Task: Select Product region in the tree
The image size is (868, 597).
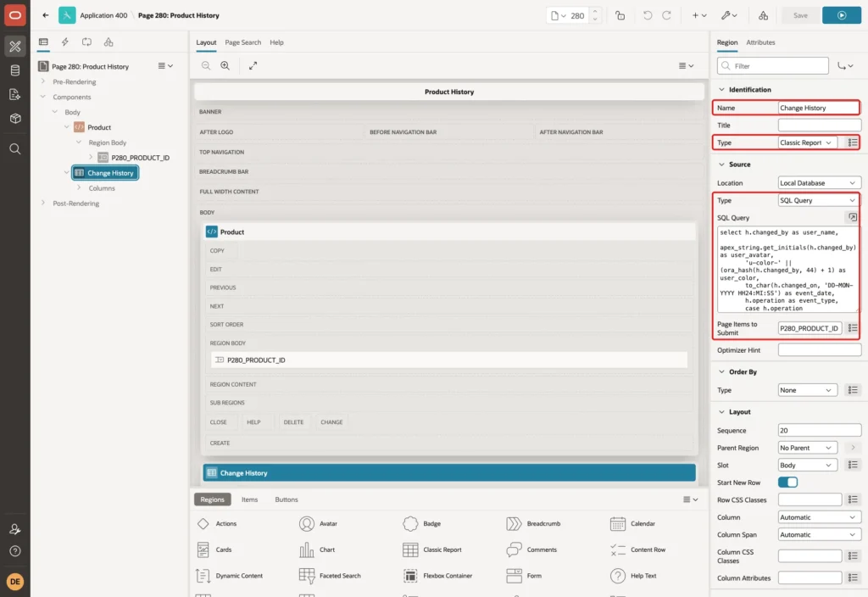Action: 99,127
